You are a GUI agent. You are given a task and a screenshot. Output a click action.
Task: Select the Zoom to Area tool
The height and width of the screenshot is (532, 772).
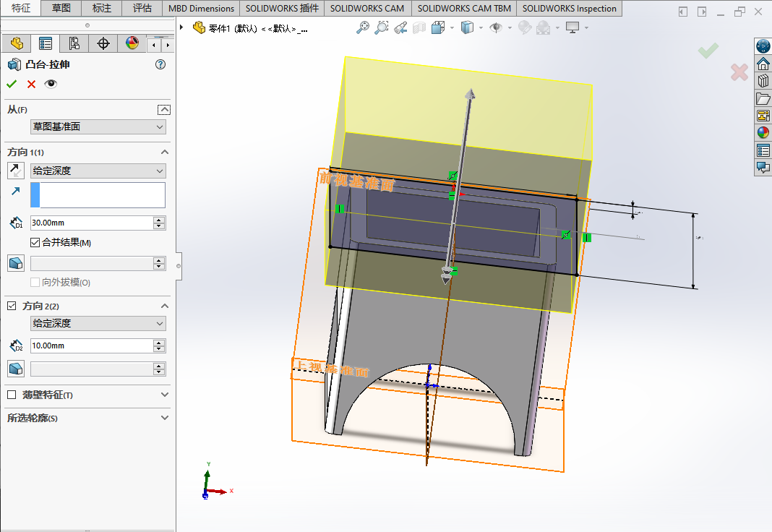coord(382,27)
